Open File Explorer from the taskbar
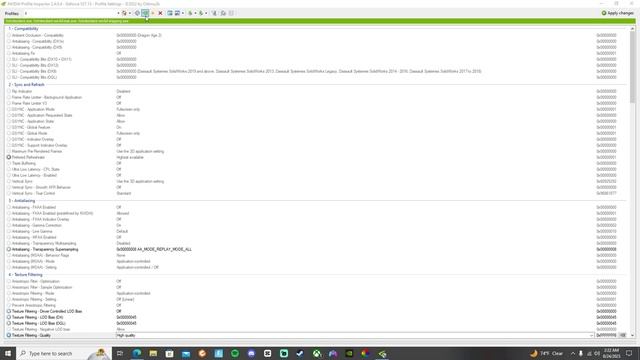This screenshot has height=360, width=640. pos(153,353)
